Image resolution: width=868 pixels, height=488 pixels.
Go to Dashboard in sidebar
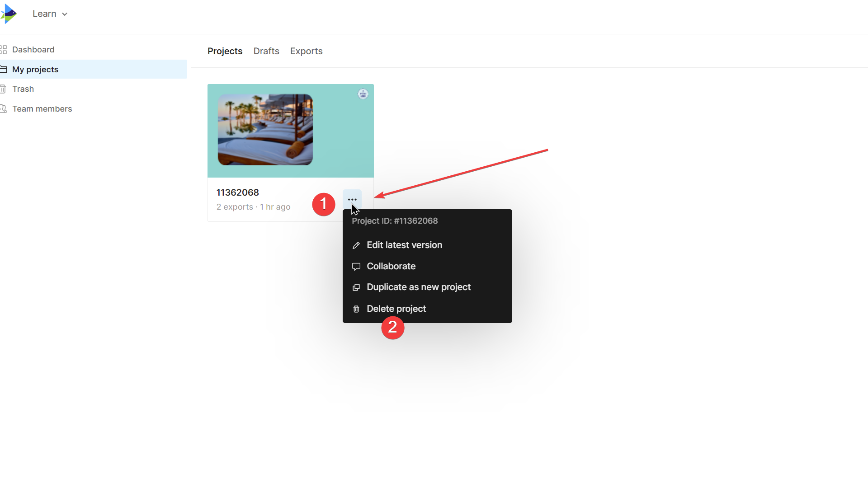[x=33, y=50]
